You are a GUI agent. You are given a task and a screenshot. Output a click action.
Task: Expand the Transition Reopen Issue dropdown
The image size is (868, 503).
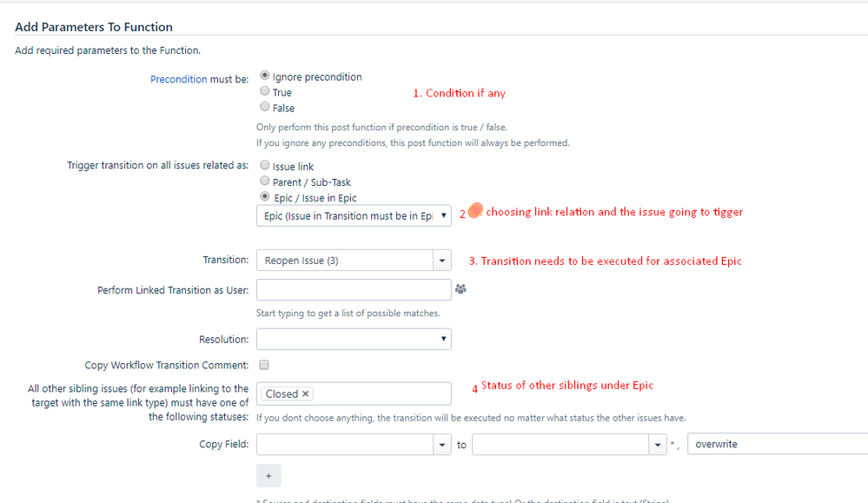click(x=441, y=261)
